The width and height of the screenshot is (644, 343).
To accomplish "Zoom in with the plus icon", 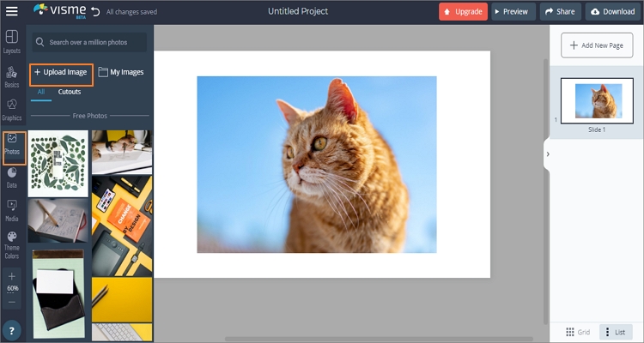I will [12, 276].
